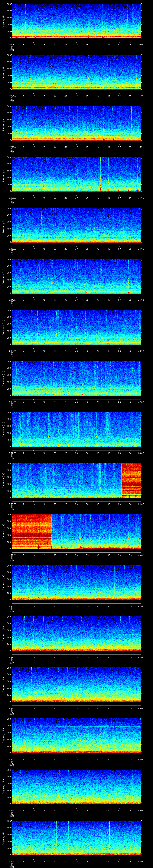Select the spectrogram panel starting at 9:42:00
The image size is (153, 868).
pos(76,685)
